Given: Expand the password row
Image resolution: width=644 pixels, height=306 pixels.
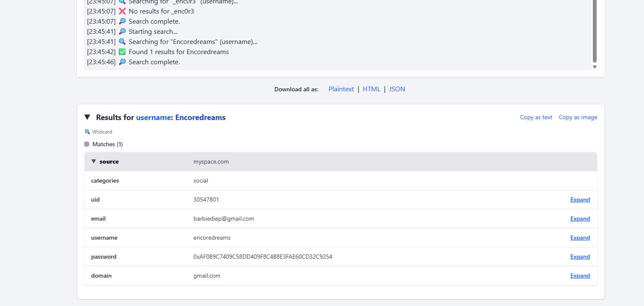Looking at the screenshot, I should (580, 257).
